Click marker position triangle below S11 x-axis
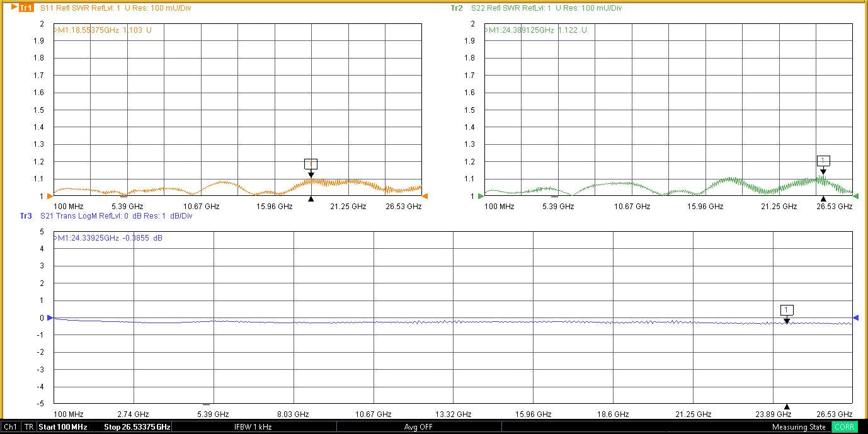 click(x=311, y=199)
